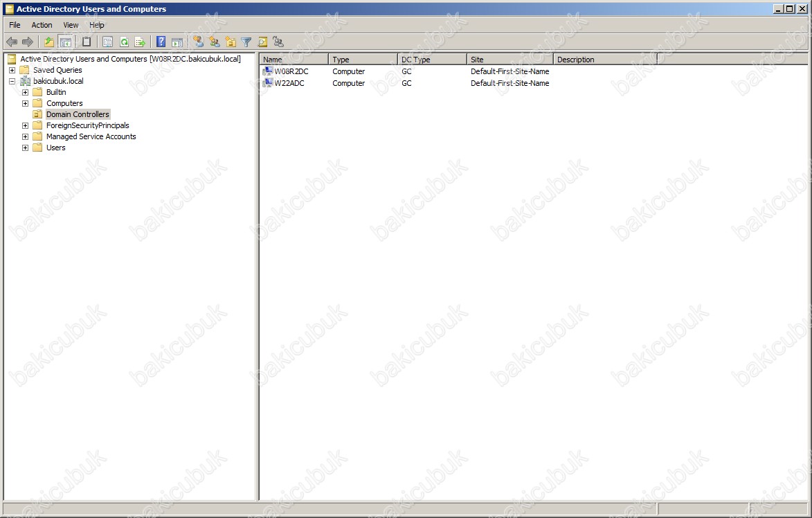Sort list by Name column header
The image size is (812, 518).
click(x=294, y=60)
